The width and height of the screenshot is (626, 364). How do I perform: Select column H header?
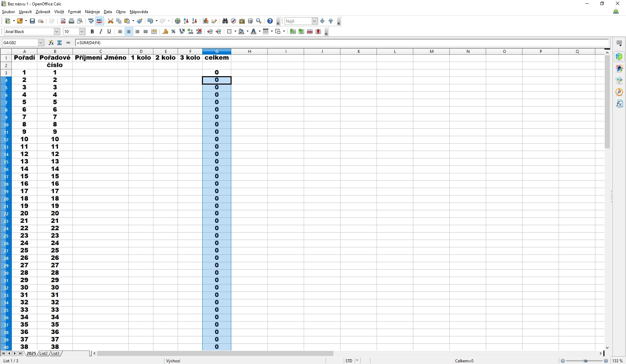click(249, 51)
